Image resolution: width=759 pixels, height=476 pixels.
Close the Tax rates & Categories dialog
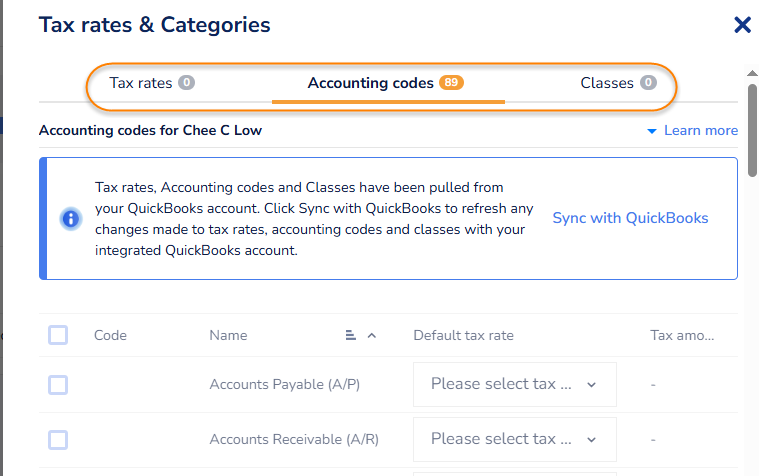tap(742, 25)
